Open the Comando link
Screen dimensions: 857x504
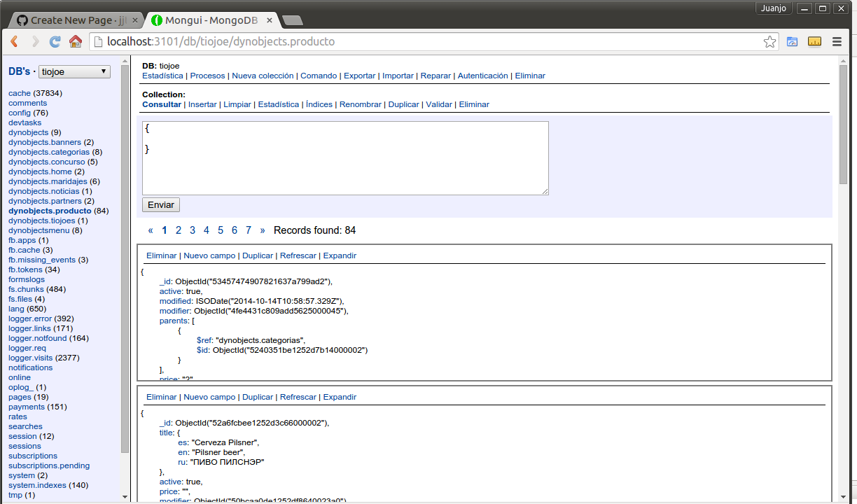pyautogui.click(x=319, y=76)
